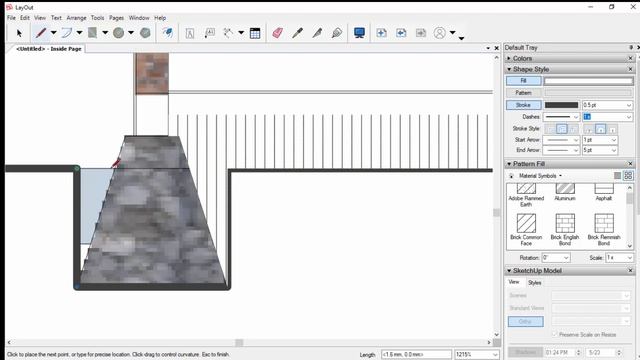
Task: Pick the Style eyedropper tool
Action: pos(298,33)
